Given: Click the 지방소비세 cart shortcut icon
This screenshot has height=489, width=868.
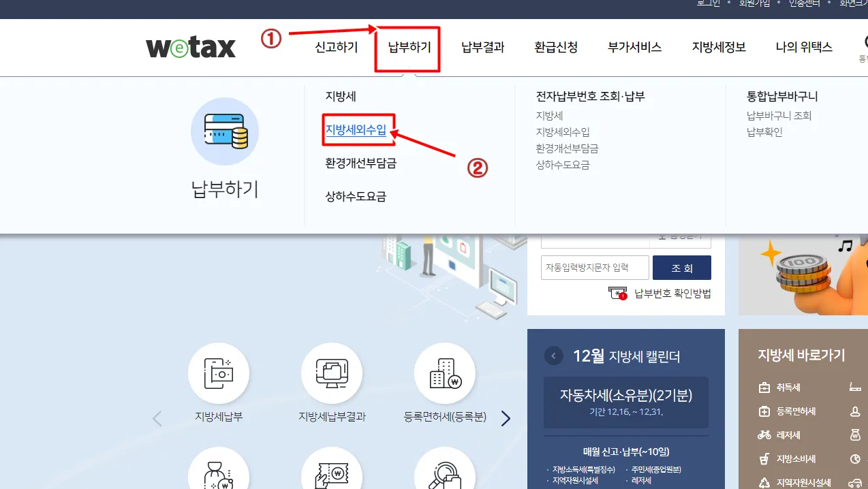Looking at the screenshot, I should (764, 459).
